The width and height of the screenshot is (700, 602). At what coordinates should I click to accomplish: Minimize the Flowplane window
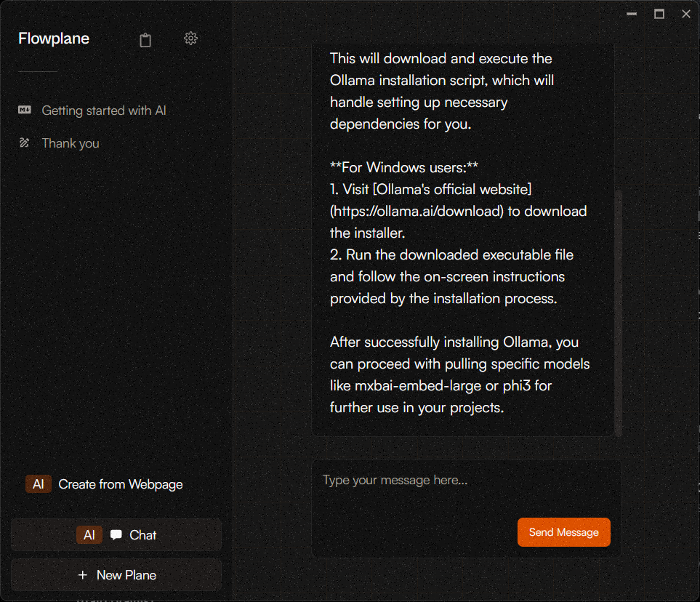632,14
